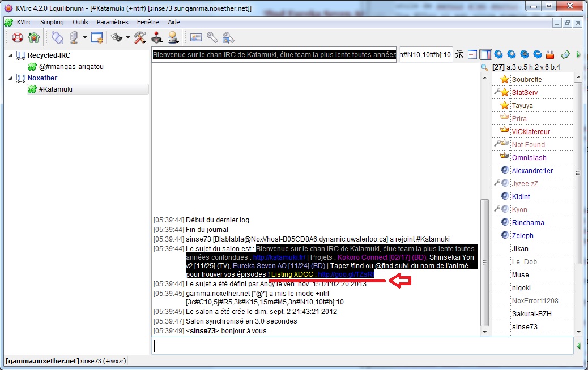Open the server icon dropdown arrow
588x370 pixels.
[85, 38]
